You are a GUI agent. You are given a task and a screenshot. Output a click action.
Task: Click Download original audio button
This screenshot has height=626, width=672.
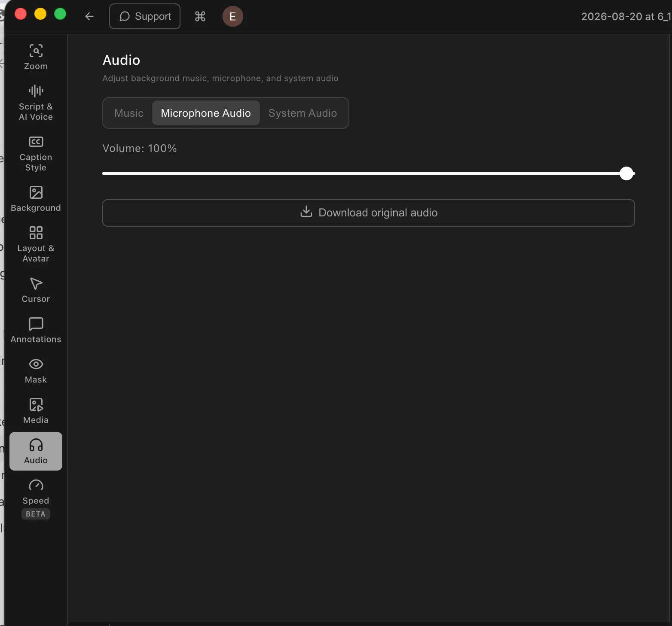(369, 213)
